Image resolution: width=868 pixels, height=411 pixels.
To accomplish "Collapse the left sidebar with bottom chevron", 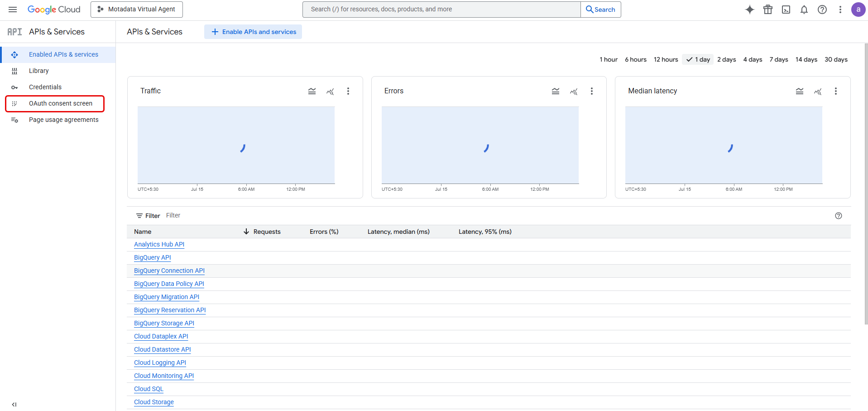I will [14, 404].
